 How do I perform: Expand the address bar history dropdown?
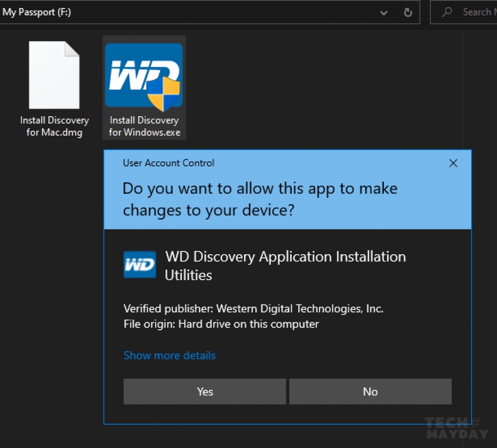(384, 13)
